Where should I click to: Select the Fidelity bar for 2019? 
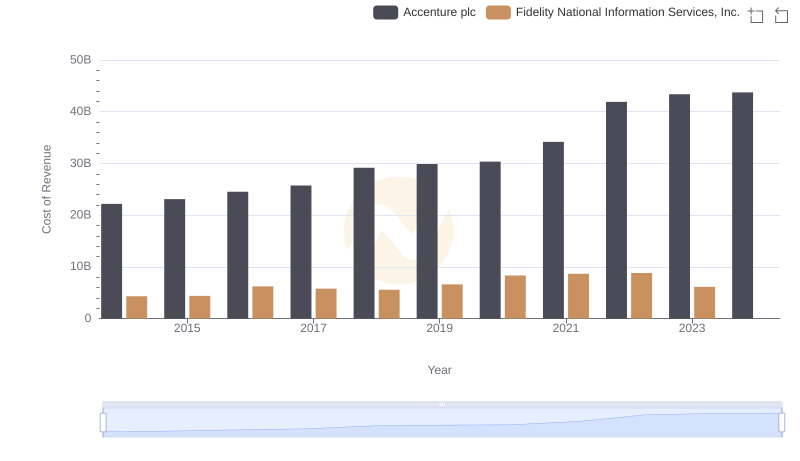click(x=452, y=301)
